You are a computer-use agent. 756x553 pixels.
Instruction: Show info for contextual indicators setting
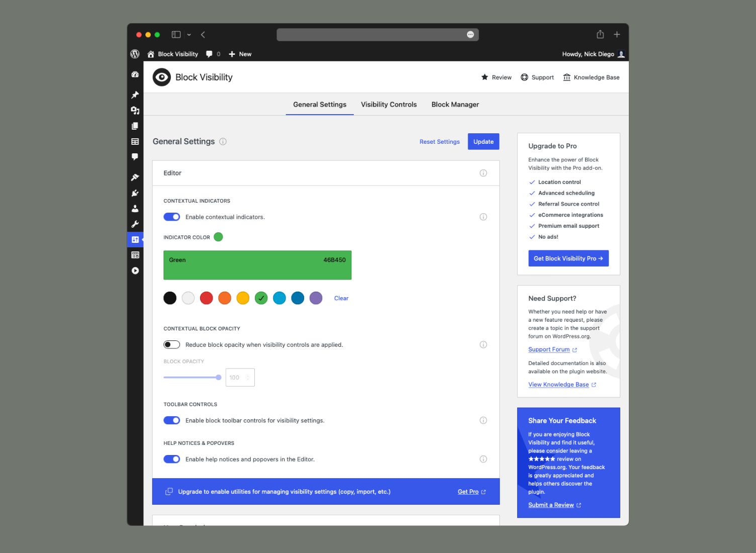[483, 217]
